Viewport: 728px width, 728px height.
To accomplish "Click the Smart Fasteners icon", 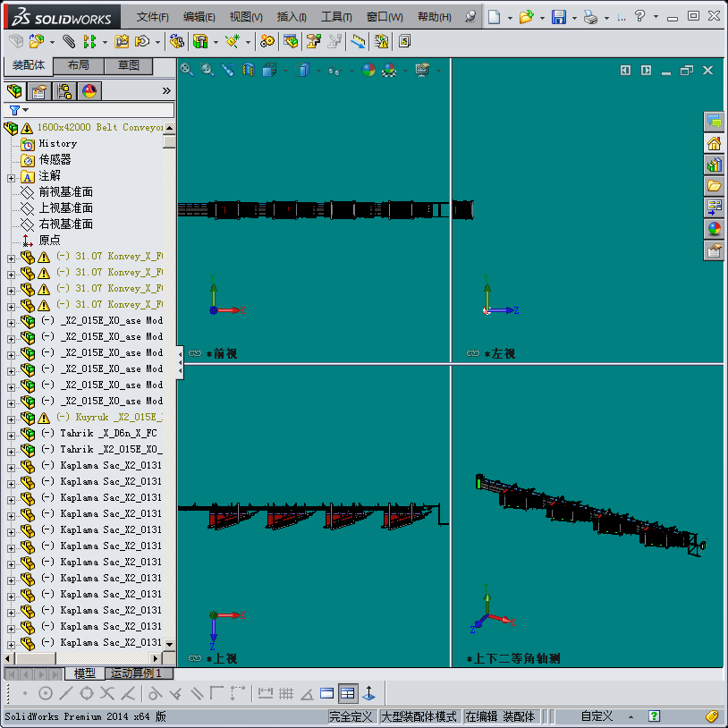I will pyautogui.click(x=122, y=42).
